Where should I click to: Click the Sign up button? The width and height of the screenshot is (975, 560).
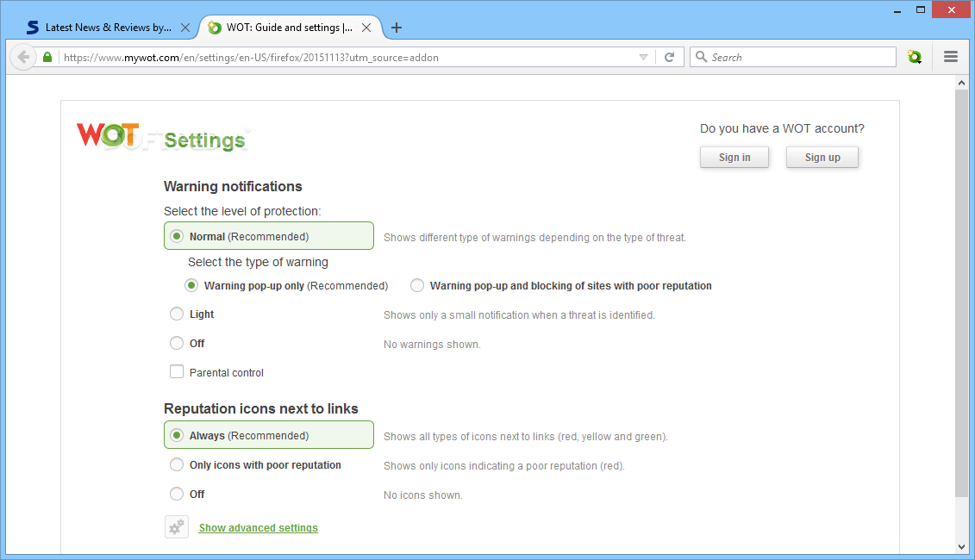(822, 158)
